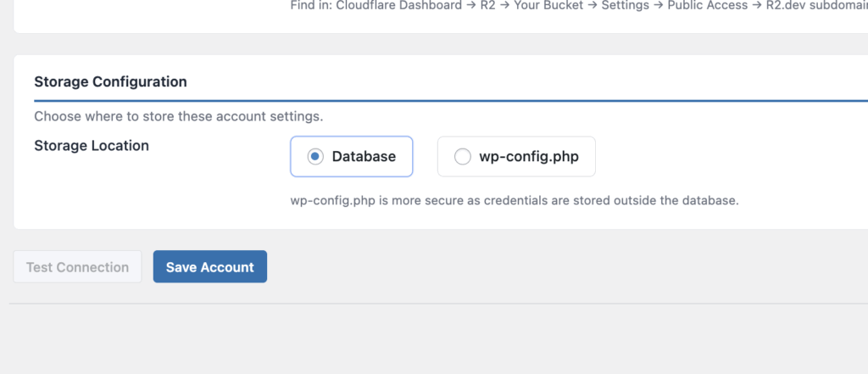Click "Choose where to store" description text

[178, 116]
